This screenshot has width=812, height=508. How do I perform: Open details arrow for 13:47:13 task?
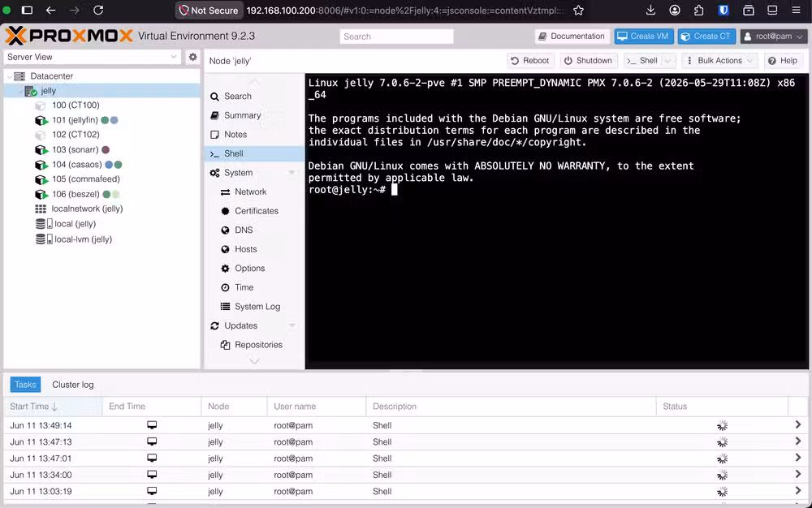coord(797,441)
